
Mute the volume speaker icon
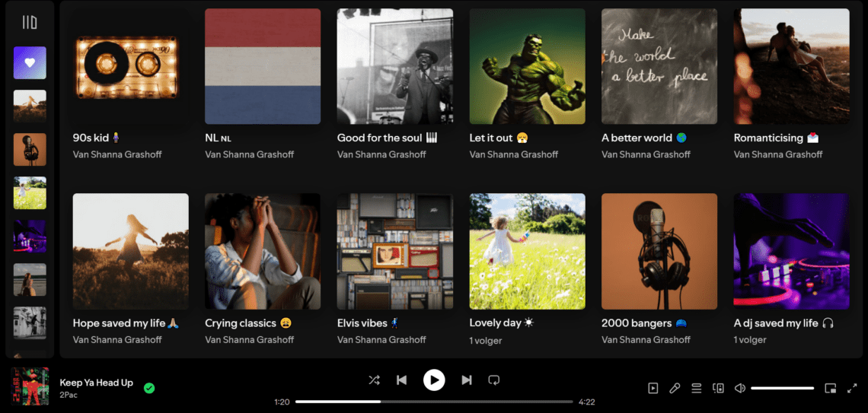[x=739, y=388]
